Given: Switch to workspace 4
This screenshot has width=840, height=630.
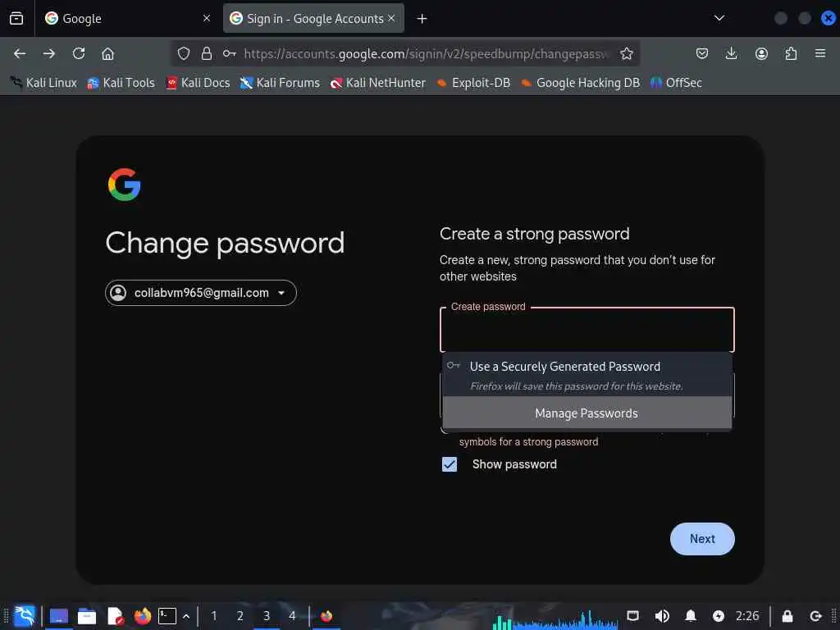Looking at the screenshot, I should click(292, 616).
